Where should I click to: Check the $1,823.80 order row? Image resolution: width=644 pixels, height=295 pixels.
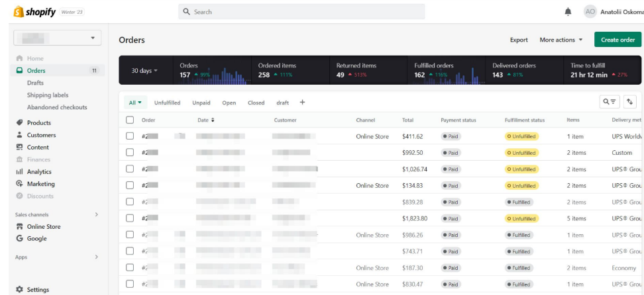130,218
